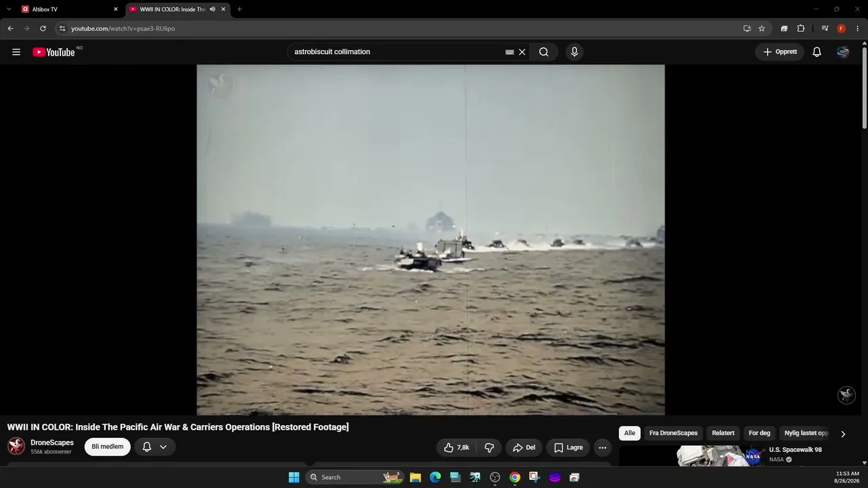Open the YouTube account avatar menu

(843, 52)
